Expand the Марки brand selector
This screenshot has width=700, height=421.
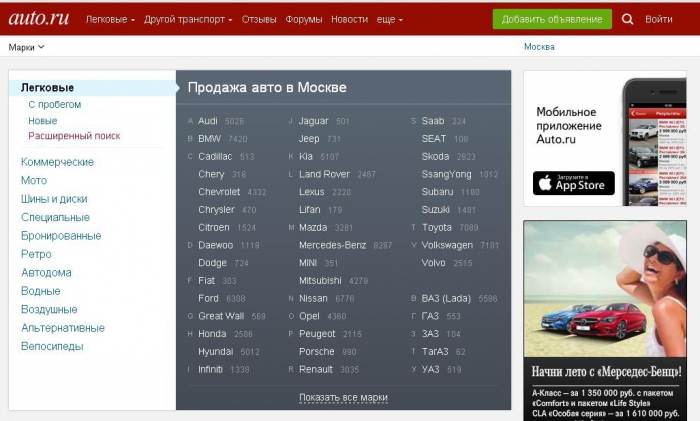pyautogui.click(x=26, y=47)
